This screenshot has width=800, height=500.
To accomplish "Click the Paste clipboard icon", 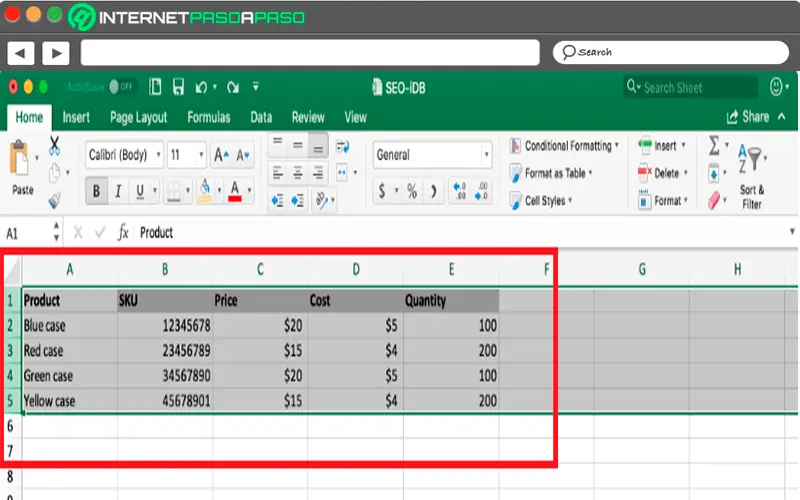I will click(x=19, y=158).
